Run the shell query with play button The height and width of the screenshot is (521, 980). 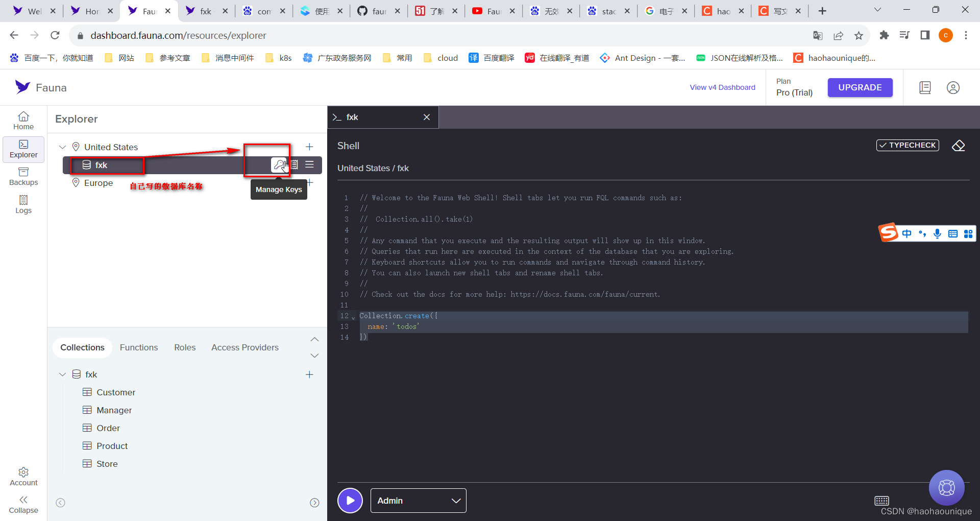click(350, 501)
